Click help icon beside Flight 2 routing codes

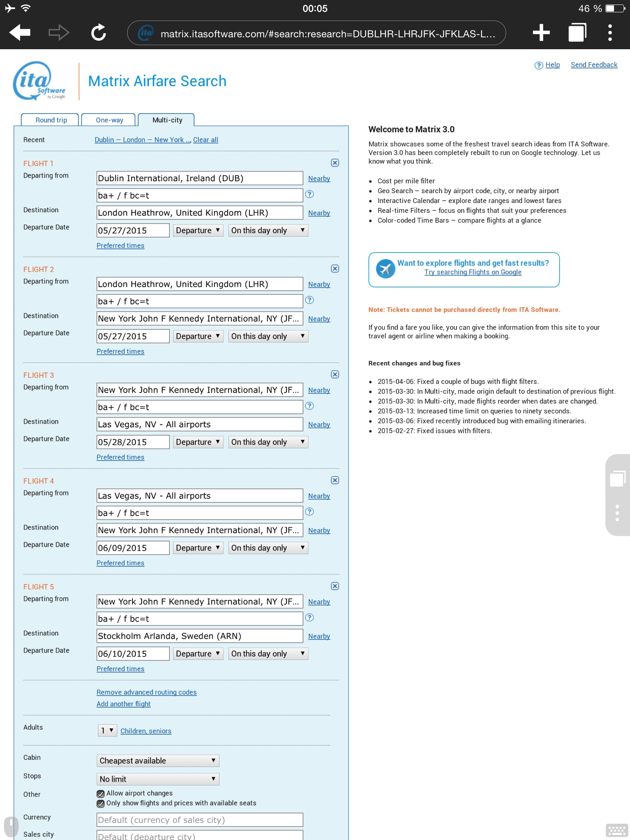coord(310,300)
